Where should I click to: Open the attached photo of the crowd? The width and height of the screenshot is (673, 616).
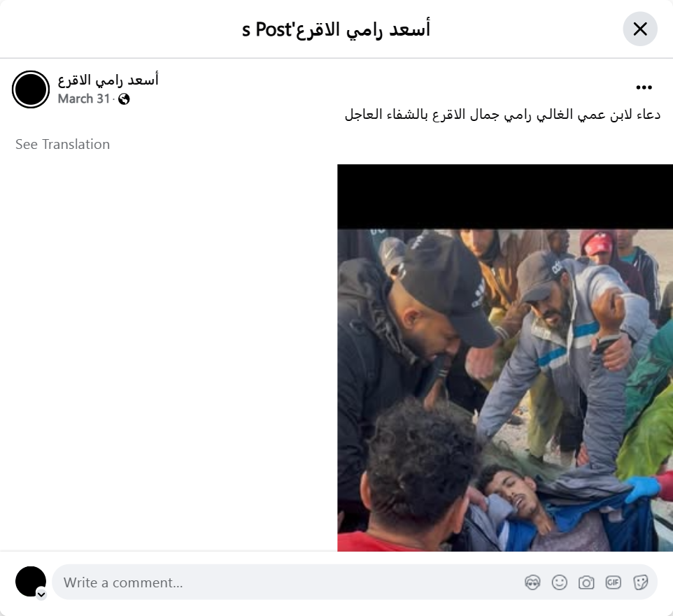[x=505, y=390]
